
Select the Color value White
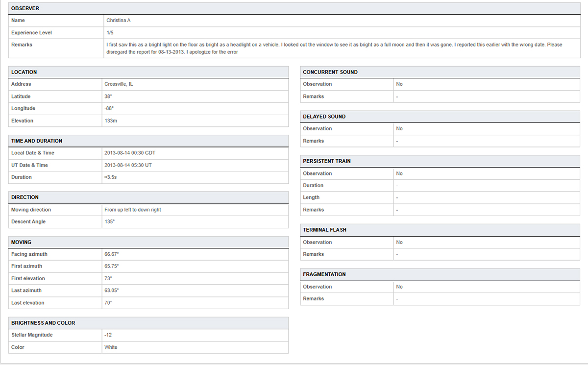tap(111, 347)
